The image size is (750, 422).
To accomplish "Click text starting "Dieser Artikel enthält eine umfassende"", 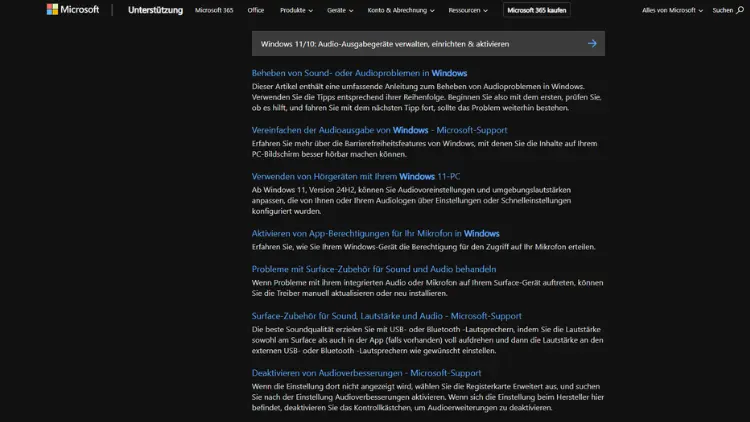I will 427,97.
